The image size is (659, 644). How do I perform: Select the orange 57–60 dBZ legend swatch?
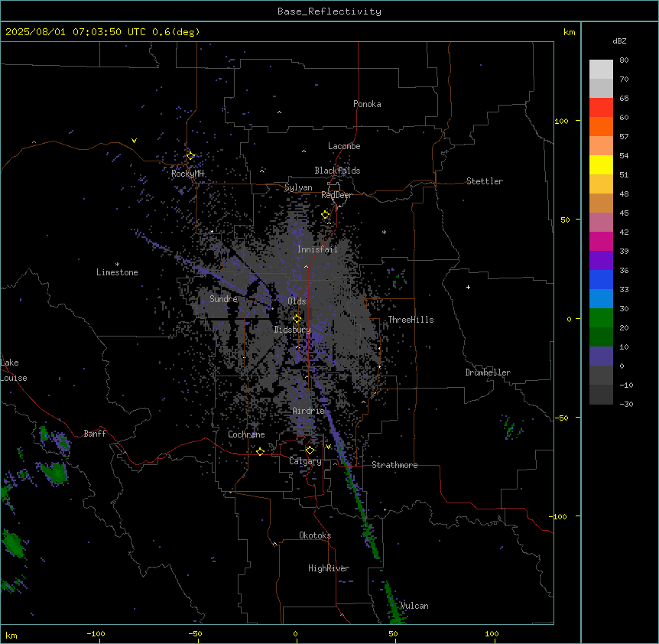point(601,126)
